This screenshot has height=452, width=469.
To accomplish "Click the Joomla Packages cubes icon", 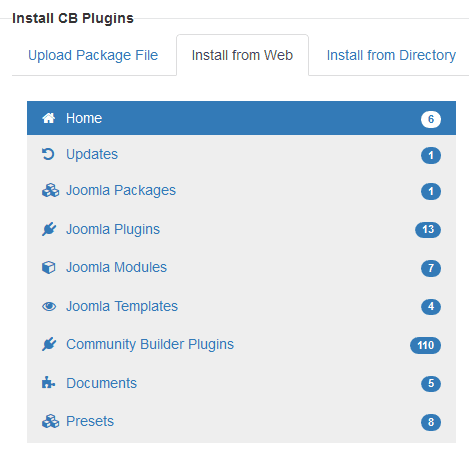I will point(50,190).
